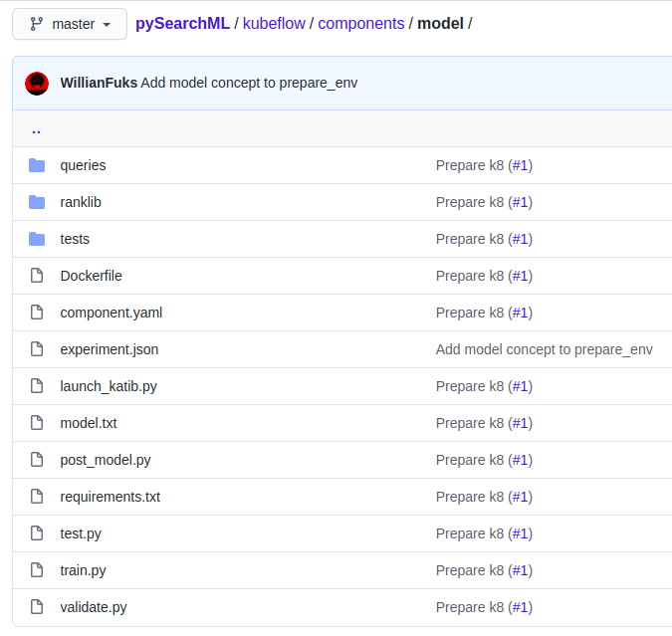Click the queries folder icon
This screenshot has height=636, width=672.
click(x=37, y=165)
